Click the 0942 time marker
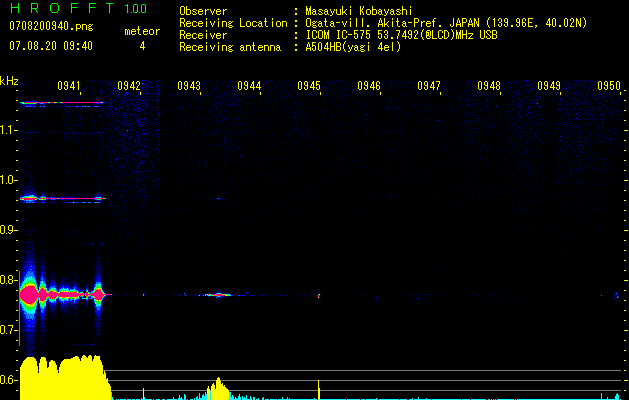Screen dimensions: 629x400 [x=129, y=86]
